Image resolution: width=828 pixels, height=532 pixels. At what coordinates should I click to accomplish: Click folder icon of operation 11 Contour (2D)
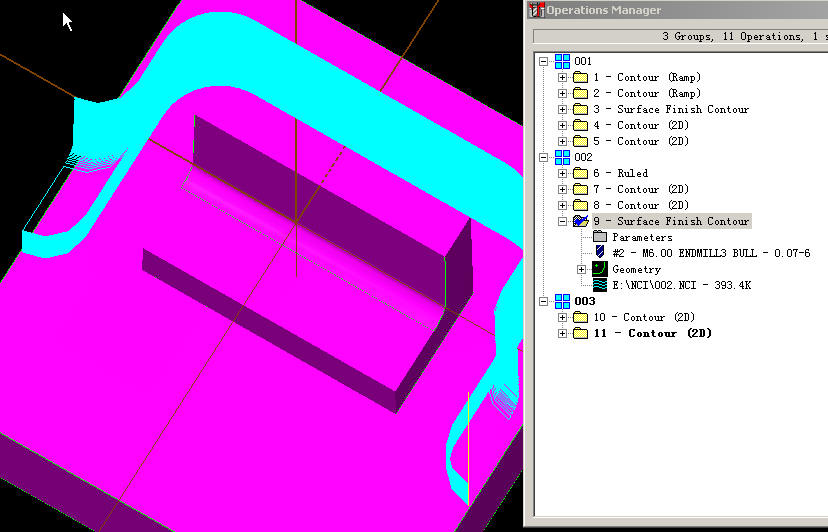(580, 333)
